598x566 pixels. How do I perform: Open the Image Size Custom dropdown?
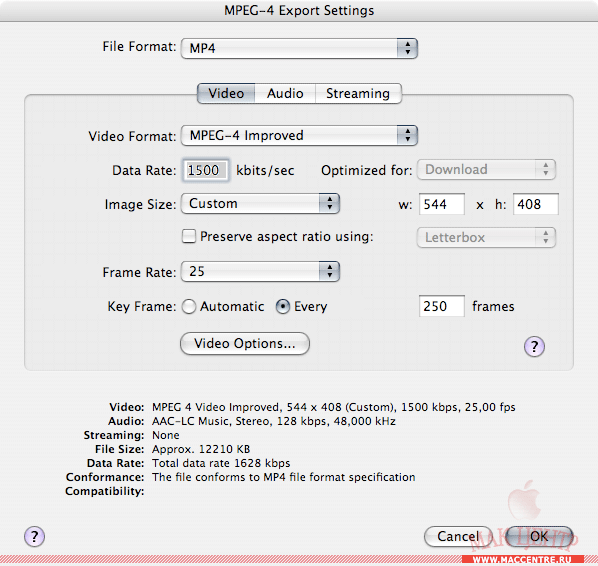pyautogui.click(x=260, y=203)
